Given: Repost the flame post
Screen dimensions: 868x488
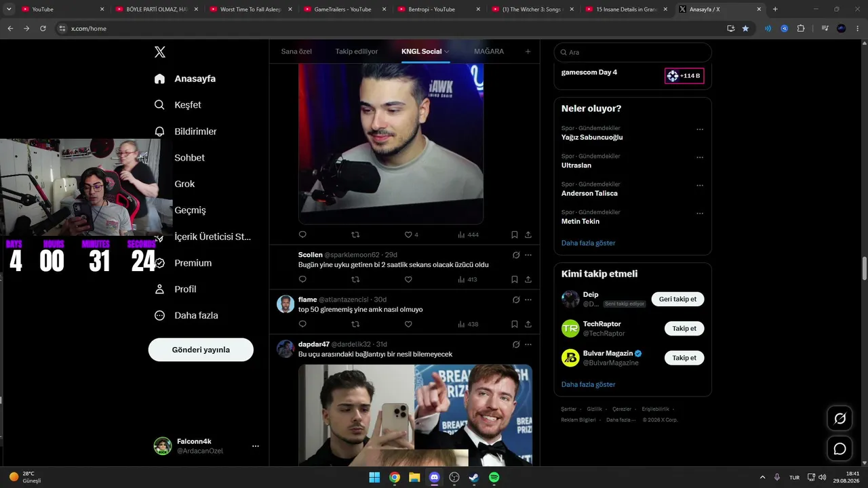Looking at the screenshot, I should [x=355, y=324].
